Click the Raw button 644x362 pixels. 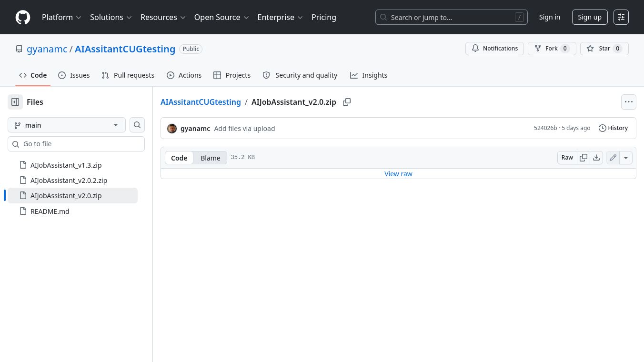tap(567, 158)
